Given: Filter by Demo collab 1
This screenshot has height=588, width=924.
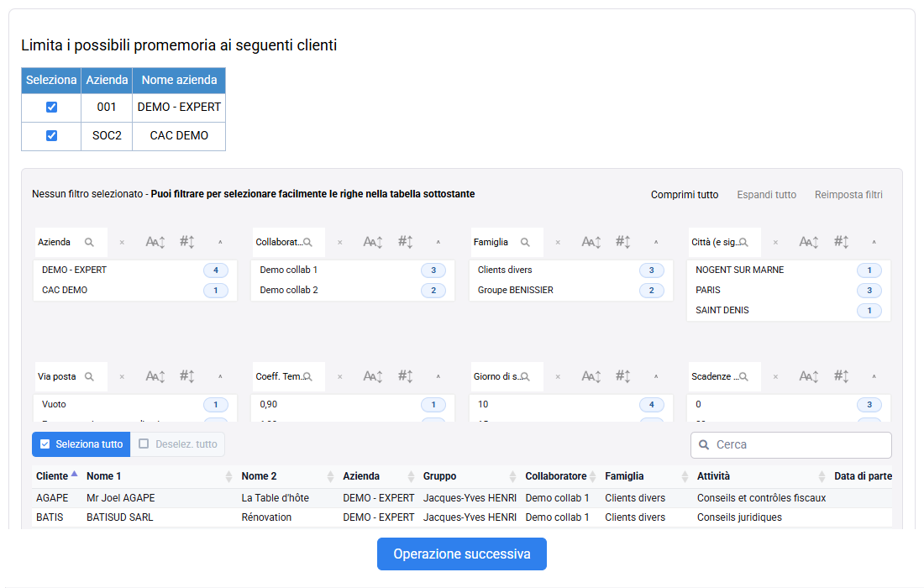Looking at the screenshot, I should click(x=353, y=270).
